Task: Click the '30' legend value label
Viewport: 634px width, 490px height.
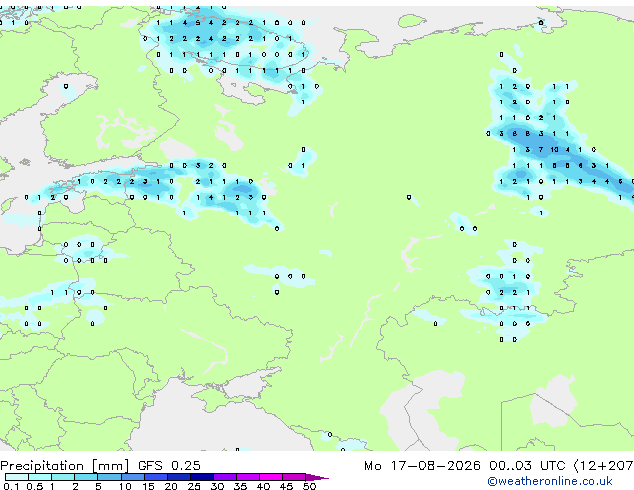Action: coord(217,486)
